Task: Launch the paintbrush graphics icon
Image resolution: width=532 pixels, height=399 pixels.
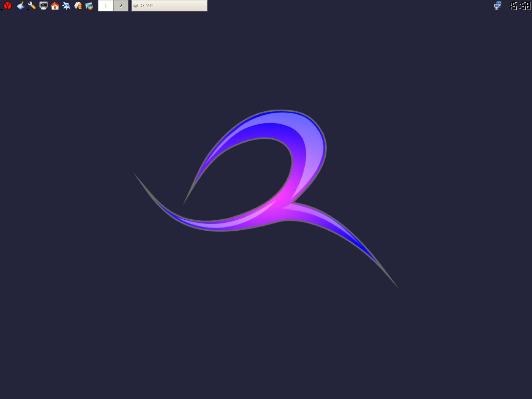Action: pos(21,6)
